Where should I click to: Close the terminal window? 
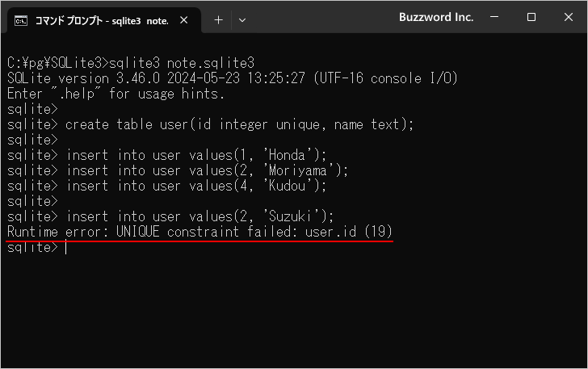pyautogui.click(x=568, y=17)
